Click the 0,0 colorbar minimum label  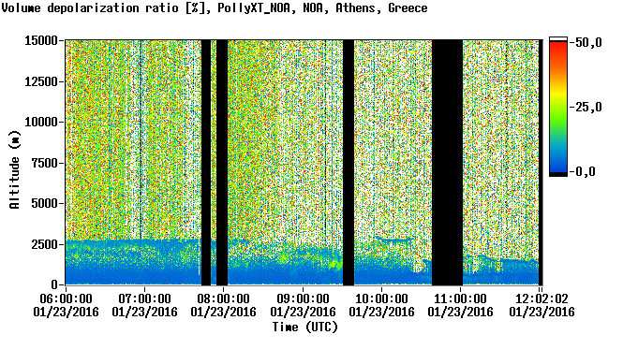pyautogui.click(x=586, y=171)
